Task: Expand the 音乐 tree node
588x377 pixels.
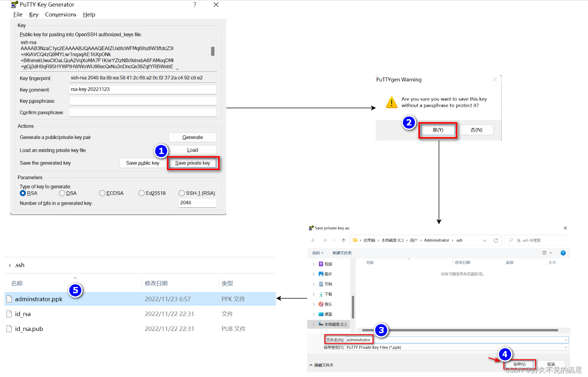Action: [314, 304]
